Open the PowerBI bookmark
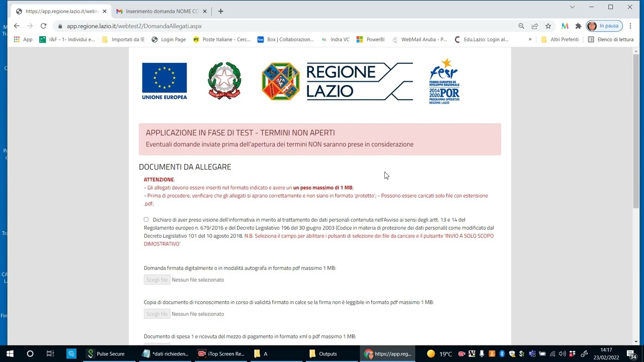Image resolution: width=644 pixels, height=362 pixels. click(x=370, y=39)
